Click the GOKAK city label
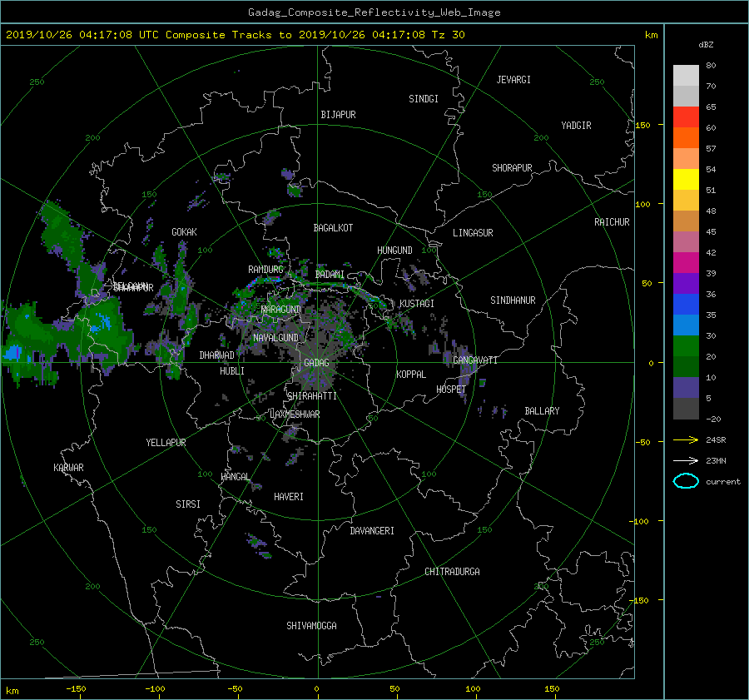This screenshot has height=700, width=749. [184, 232]
